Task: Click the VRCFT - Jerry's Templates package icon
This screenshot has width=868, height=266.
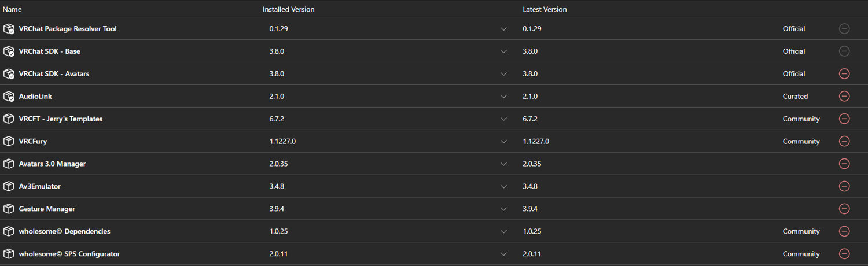Action: [x=9, y=119]
